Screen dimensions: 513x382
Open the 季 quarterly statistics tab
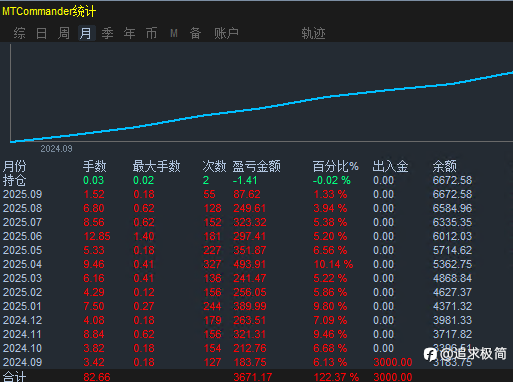point(107,33)
